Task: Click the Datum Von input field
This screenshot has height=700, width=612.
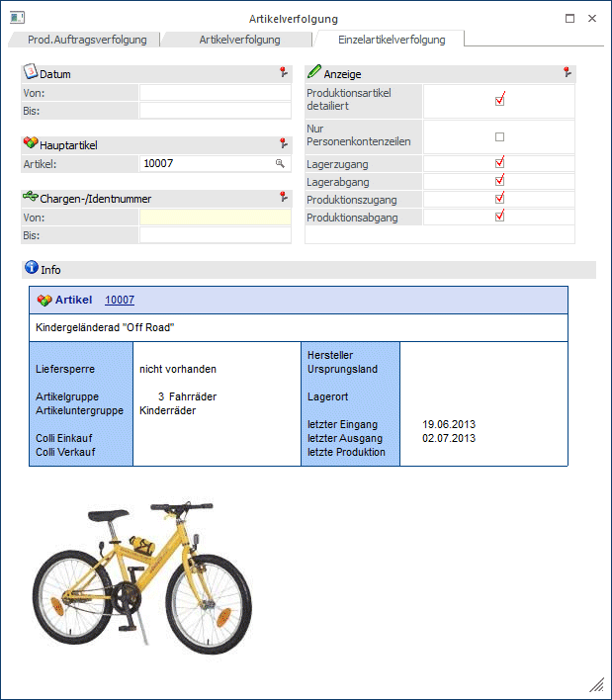Action: [215, 93]
